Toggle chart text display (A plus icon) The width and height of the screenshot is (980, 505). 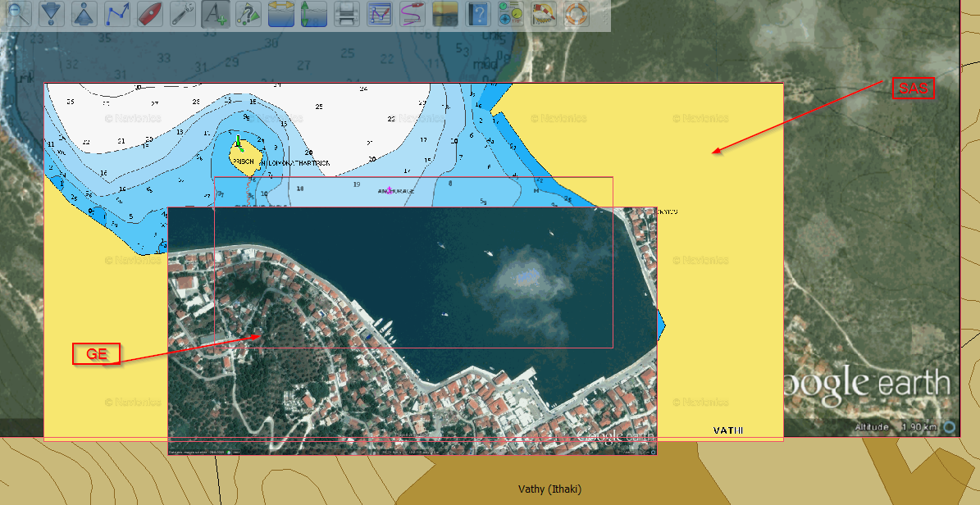point(216,14)
